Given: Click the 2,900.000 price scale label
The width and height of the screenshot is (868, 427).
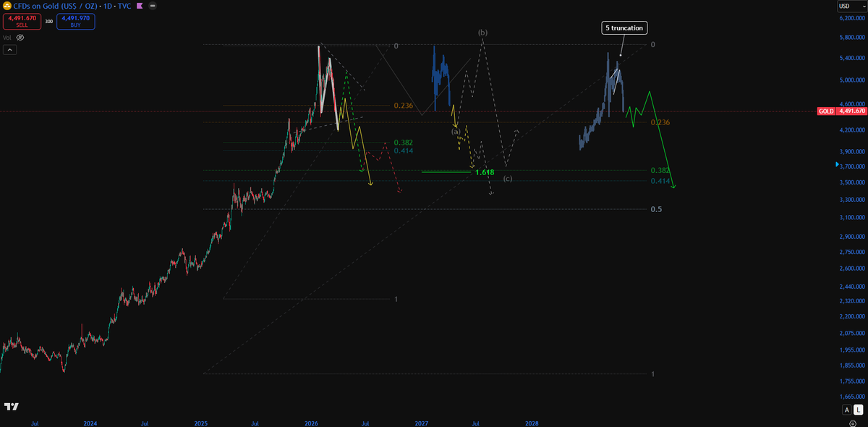Looking at the screenshot, I should (x=852, y=237).
